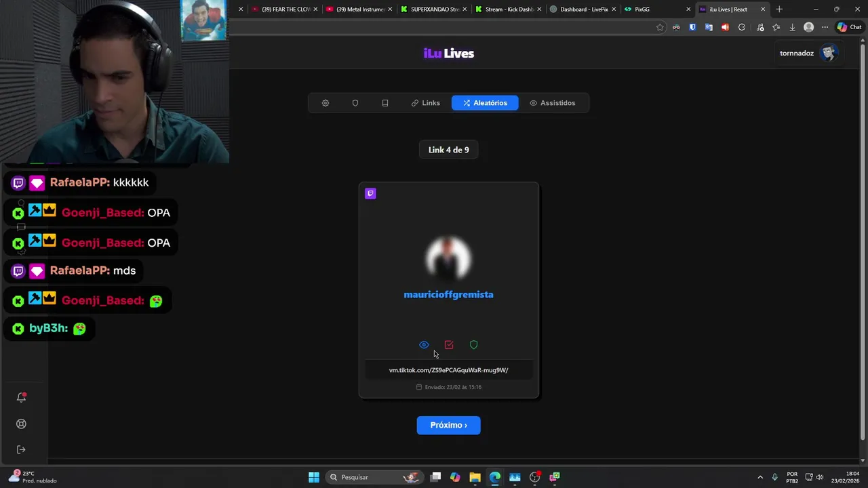This screenshot has width=868, height=488.
Task: Switch to the Assistidos tab
Action: [x=552, y=103]
